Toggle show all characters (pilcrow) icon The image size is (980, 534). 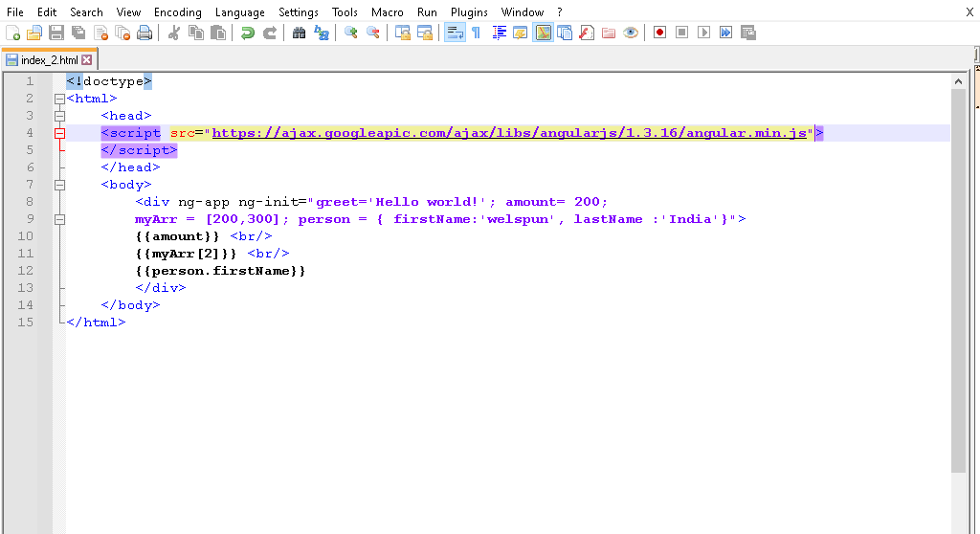click(476, 33)
